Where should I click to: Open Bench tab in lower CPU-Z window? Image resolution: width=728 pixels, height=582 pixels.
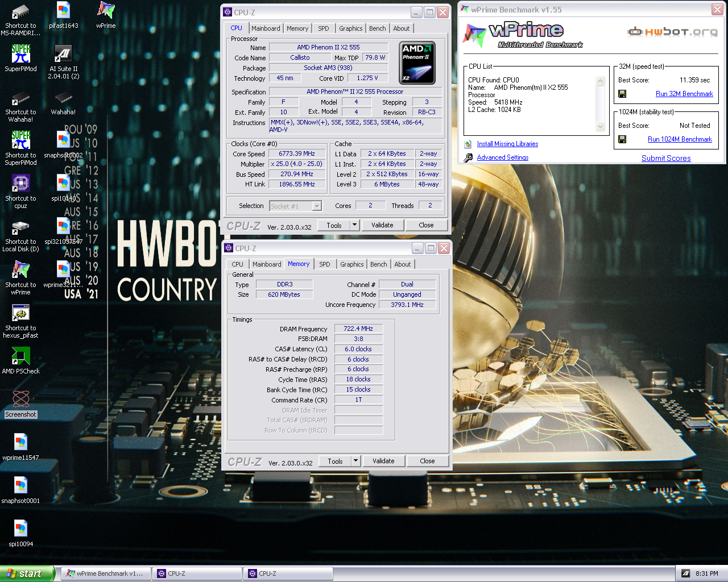[x=379, y=264]
